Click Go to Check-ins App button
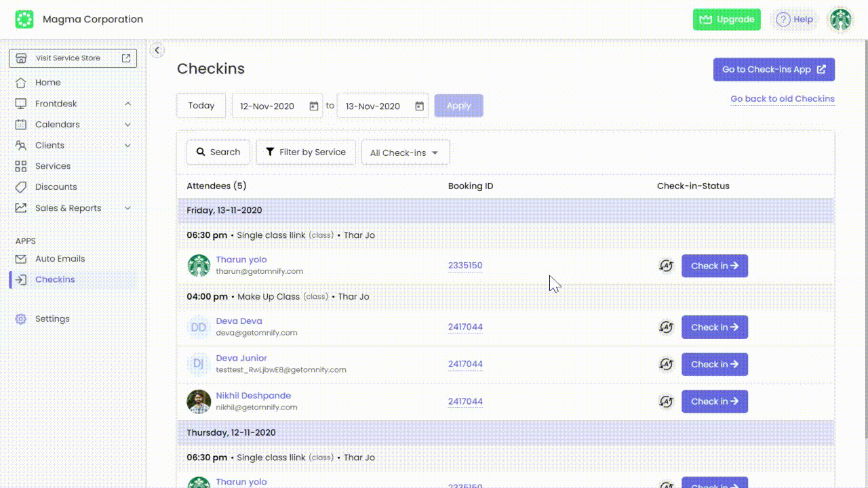Viewport: 868px width, 488px height. pyautogui.click(x=774, y=70)
